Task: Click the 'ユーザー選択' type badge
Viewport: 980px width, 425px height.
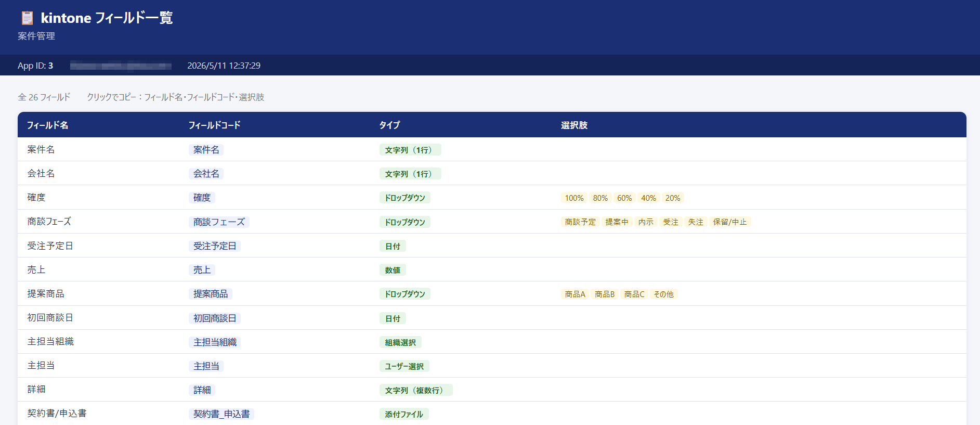Action: click(404, 366)
